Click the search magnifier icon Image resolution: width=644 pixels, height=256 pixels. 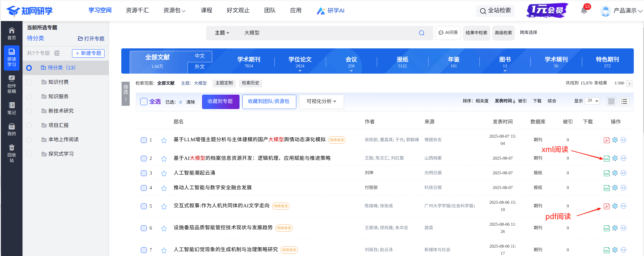(x=422, y=33)
